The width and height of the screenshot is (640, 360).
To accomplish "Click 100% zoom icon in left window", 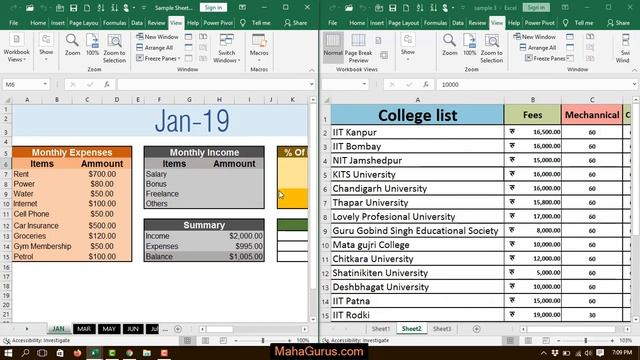I will coord(92,45).
